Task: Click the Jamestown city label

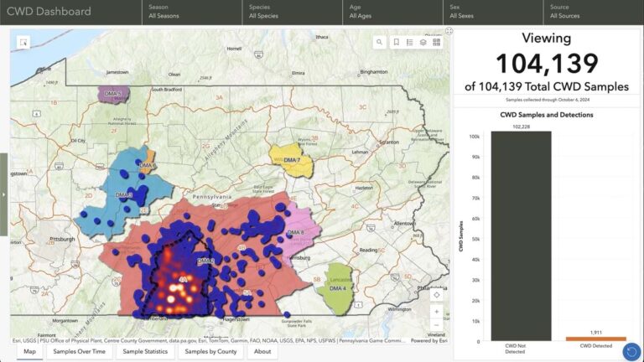Action: [117, 72]
